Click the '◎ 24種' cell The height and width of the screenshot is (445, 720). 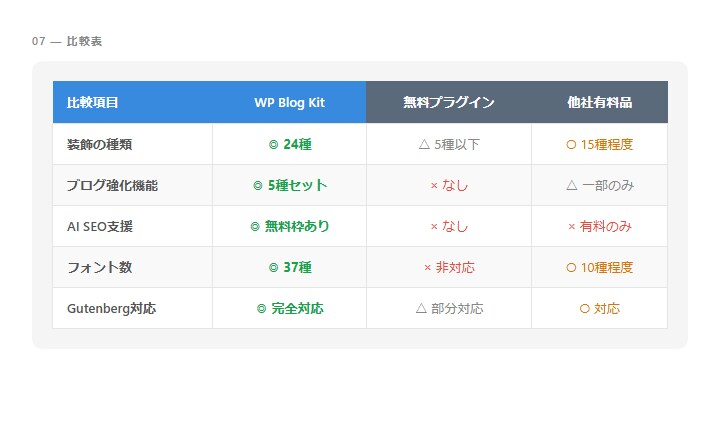[289, 144]
